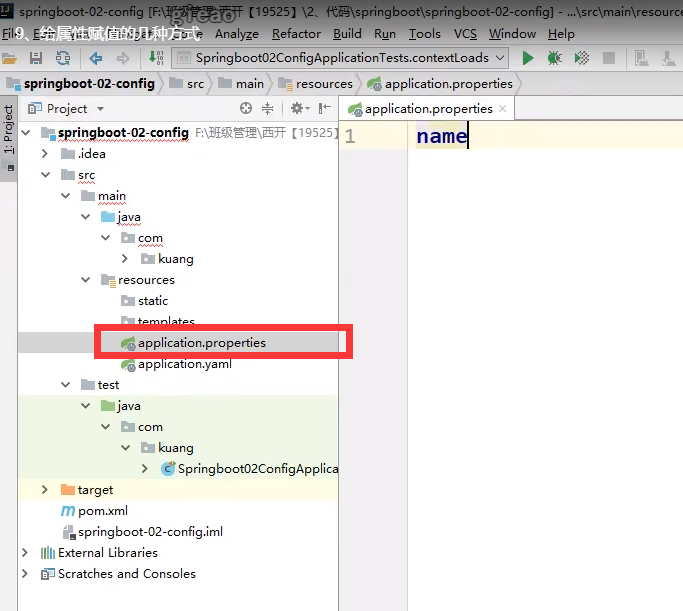Click the word name in the editor

(441, 136)
